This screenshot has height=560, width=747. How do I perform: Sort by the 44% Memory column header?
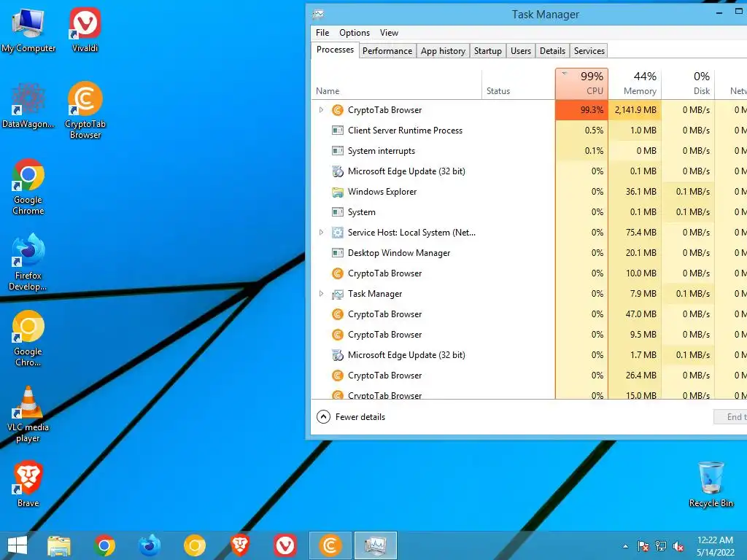635,84
